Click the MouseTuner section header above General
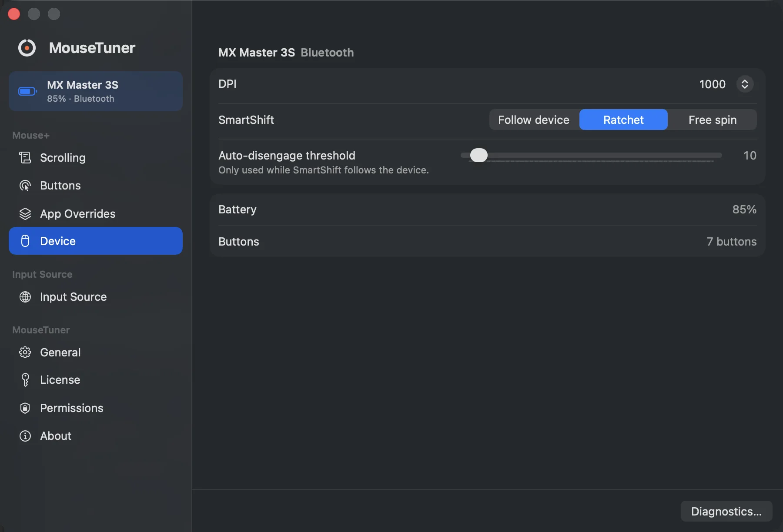This screenshot has height=532, width=783. [x=41, y=330]
